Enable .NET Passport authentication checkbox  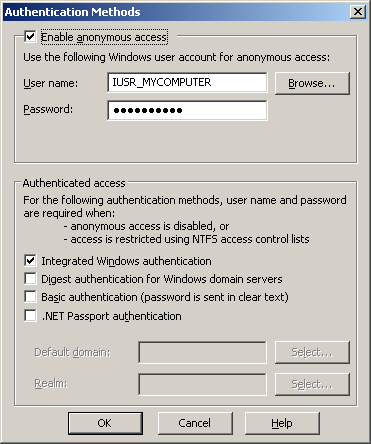(30, 315)
